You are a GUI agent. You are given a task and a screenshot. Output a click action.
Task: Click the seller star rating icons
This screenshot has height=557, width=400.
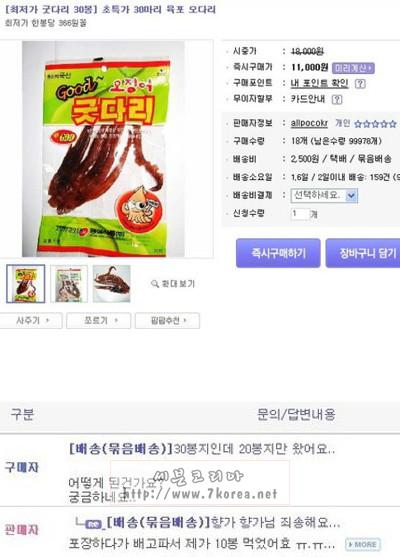(375, 124)
